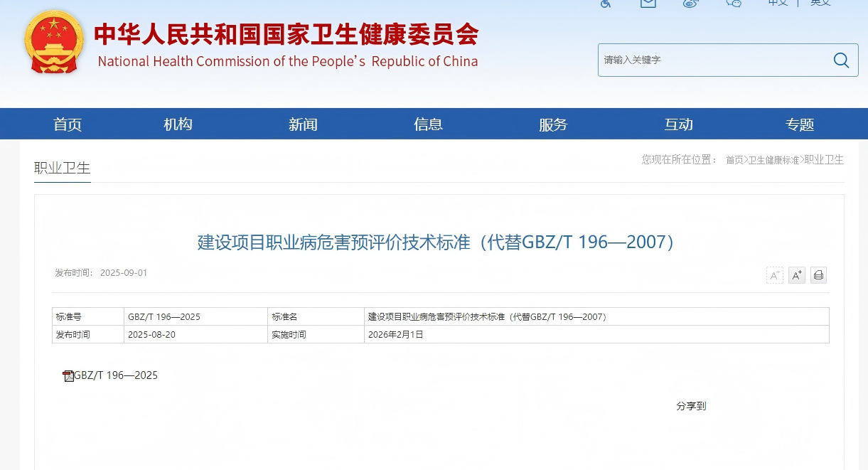
Task: Open the 专题 navigation tab
Action: pos(800,124)
